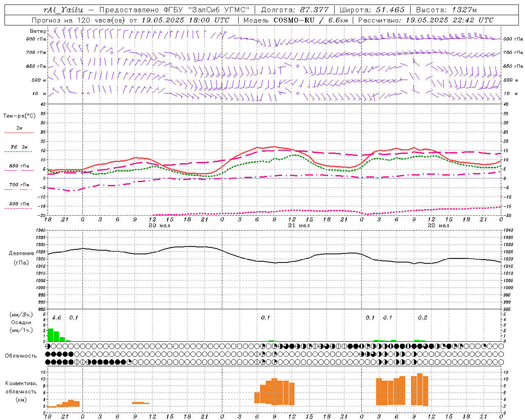525x420 pixels.
Task: Click the Облачность cloudiness label
Action: [21, 356]
